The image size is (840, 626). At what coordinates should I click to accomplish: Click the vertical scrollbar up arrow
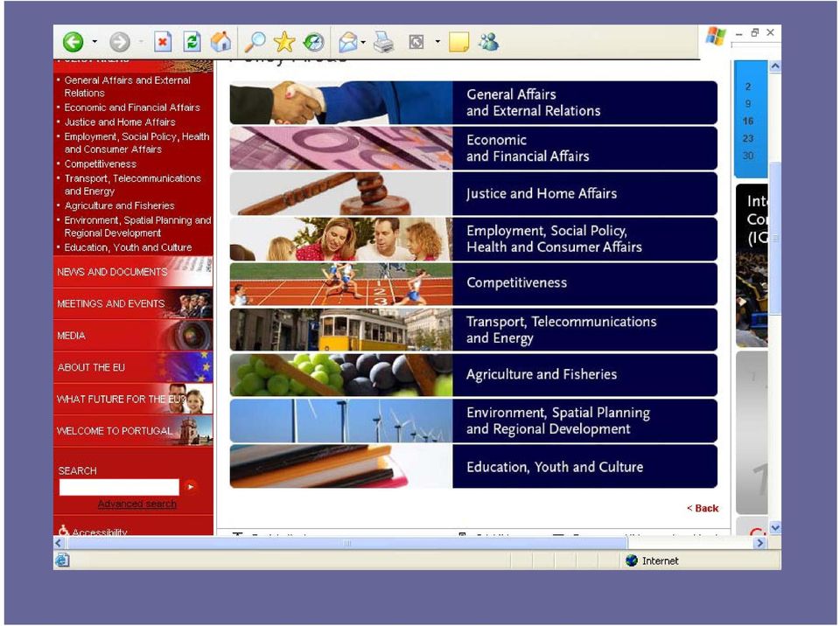pos(775,66)
